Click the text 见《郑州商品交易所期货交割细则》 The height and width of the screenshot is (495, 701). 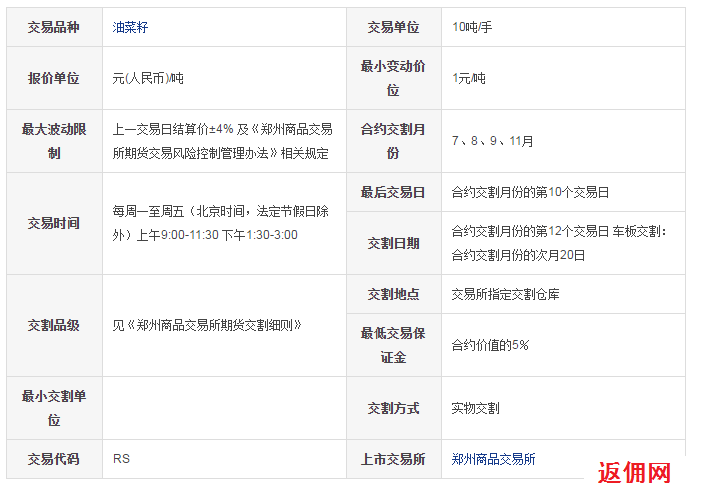coord(207,325)
